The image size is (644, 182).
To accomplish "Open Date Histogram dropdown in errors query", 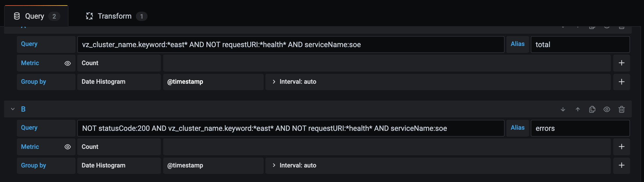I will pyautogui.click(x=119, y=165).
